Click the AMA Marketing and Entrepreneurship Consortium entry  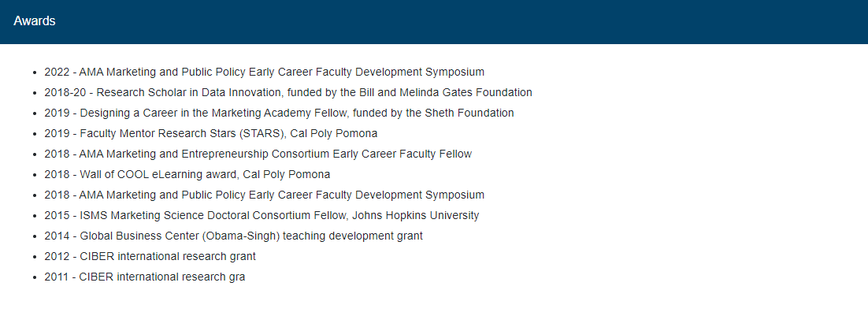coord(258,154)
